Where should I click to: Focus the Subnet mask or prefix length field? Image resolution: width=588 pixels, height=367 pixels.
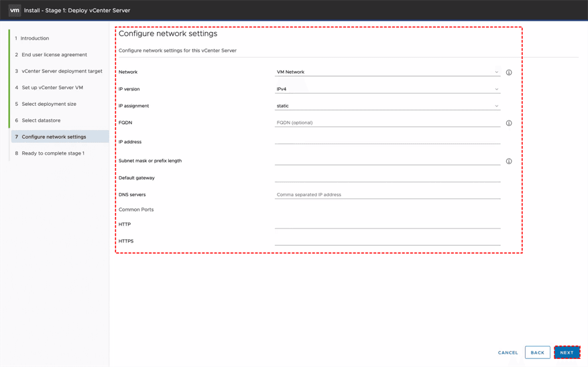pos(388,161)
